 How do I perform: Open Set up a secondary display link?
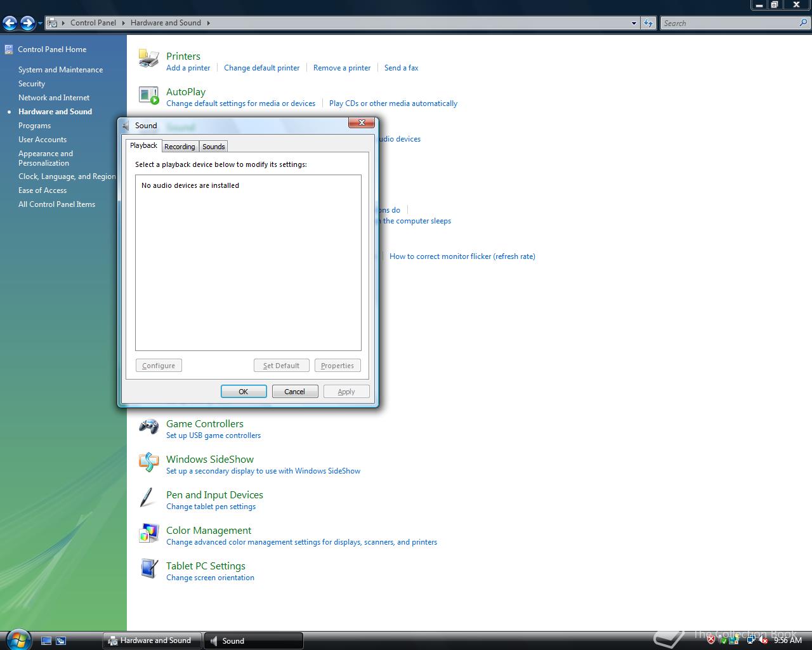coord(263,471)
